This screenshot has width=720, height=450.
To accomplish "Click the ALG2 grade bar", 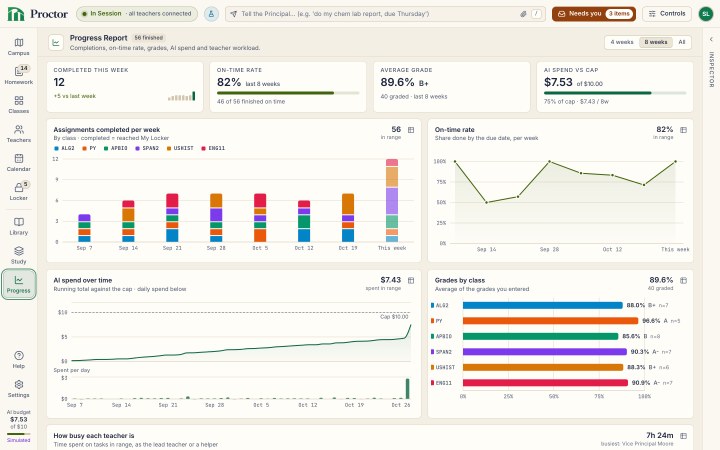I will coord(543,305).
